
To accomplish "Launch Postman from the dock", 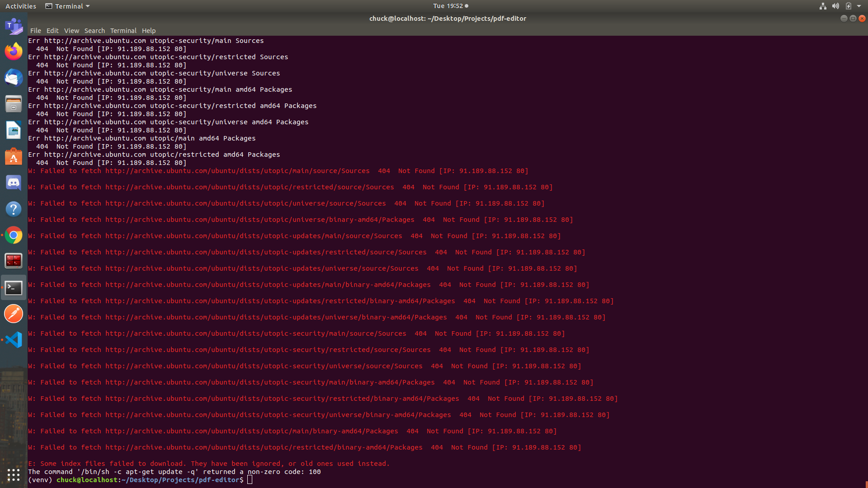I will pos(14,314).
